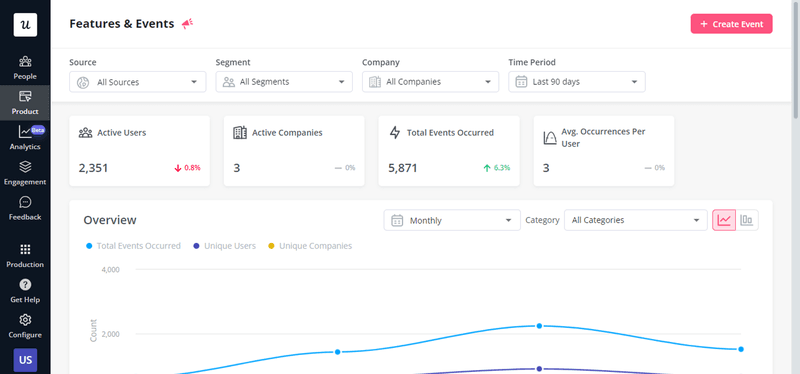Click the 0.8% decrease indicator
The height and width of the screenshot is (374, 800).
(x=187, y=168)
